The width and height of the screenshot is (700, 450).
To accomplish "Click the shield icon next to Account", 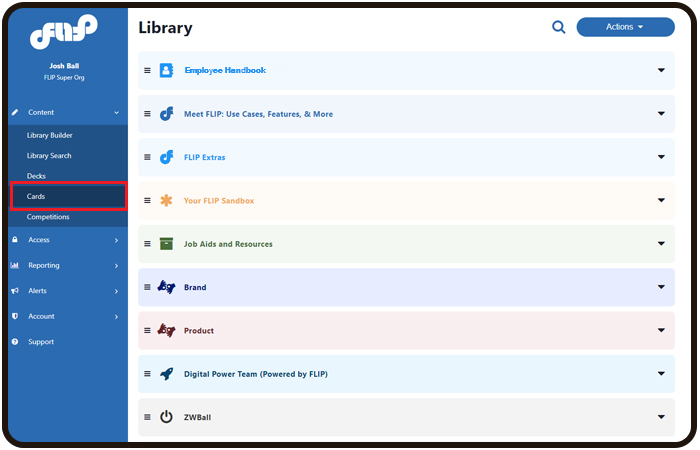I will pyautogui.click(x=15, y=316).
